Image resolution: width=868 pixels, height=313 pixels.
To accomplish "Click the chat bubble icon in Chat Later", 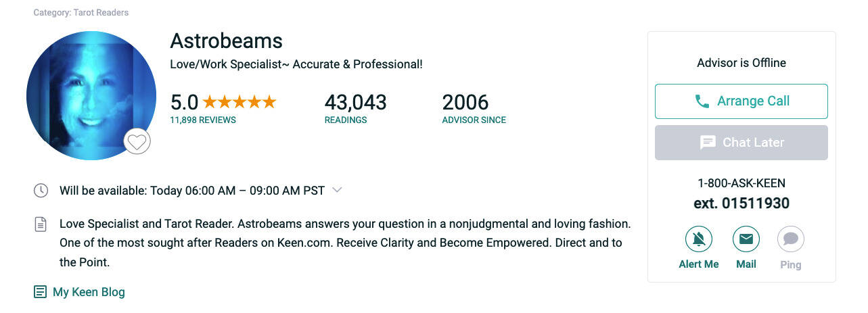I will [x=708, y=143].
